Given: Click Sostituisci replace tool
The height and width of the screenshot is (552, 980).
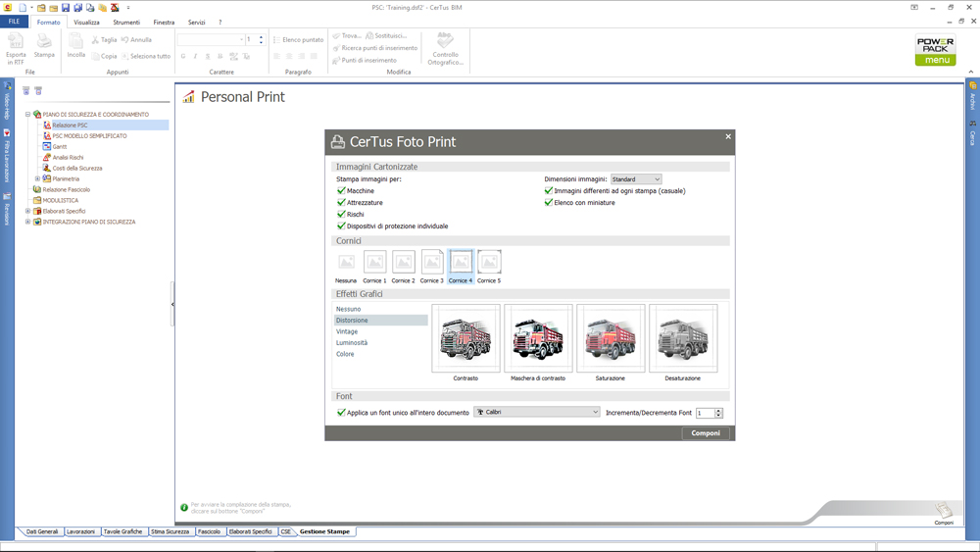Looking at the screenshot, I should pos(386,35).
